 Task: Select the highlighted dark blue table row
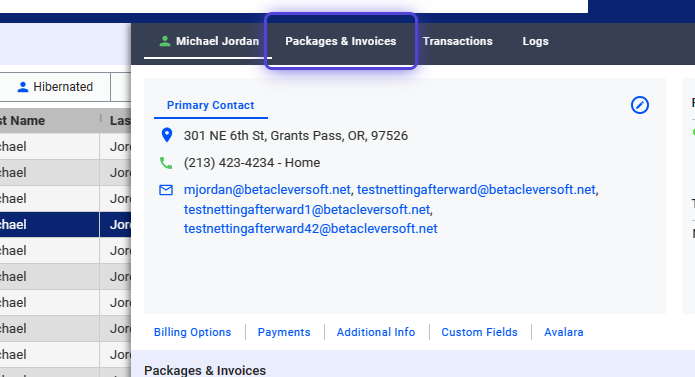pyautogui.click(x=65, y=225)
